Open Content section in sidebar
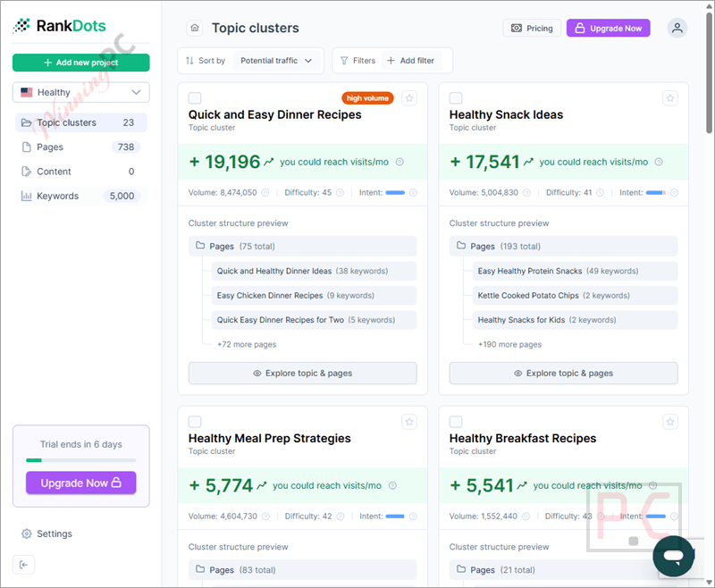Image resolution: width=715 pixels, height=588 pixels. click(81, 172)
